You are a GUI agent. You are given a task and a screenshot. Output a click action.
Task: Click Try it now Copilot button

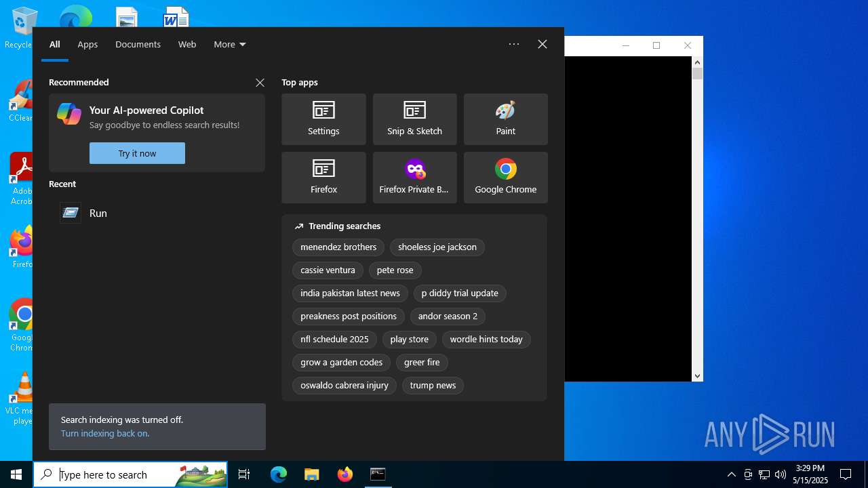[x=137, y=153]
